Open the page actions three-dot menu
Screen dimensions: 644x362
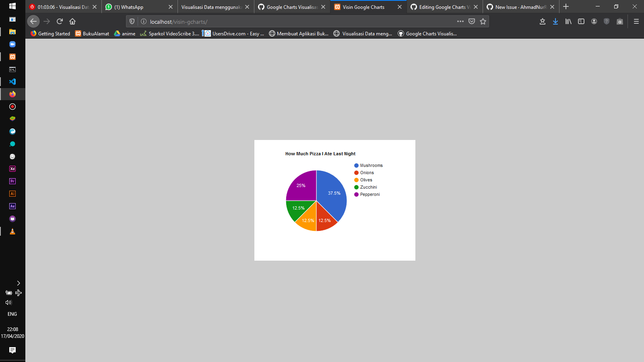(x=460, y=21)
